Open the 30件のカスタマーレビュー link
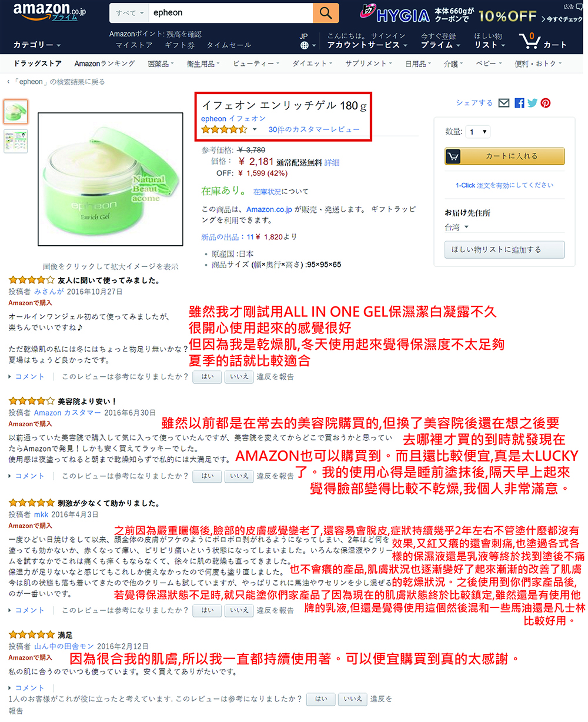Image resolution: width=588 pixels, height=722 pixels. click(x=314, y=129)
